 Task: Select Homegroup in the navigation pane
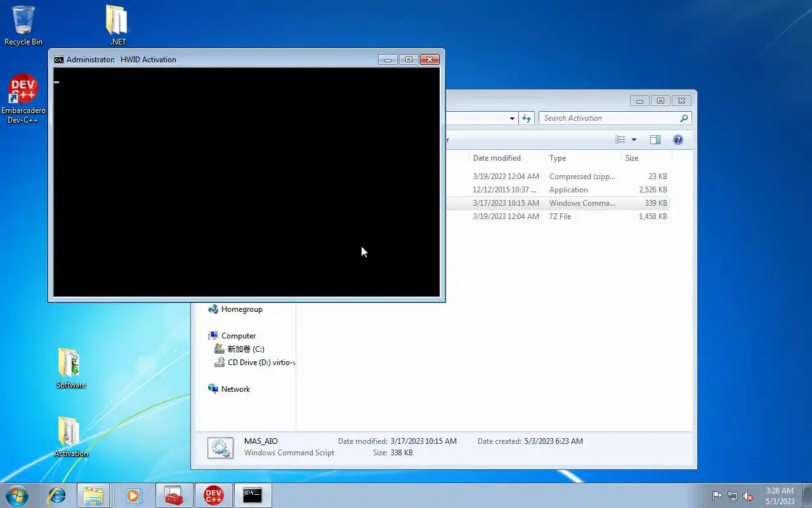point(242,309)
